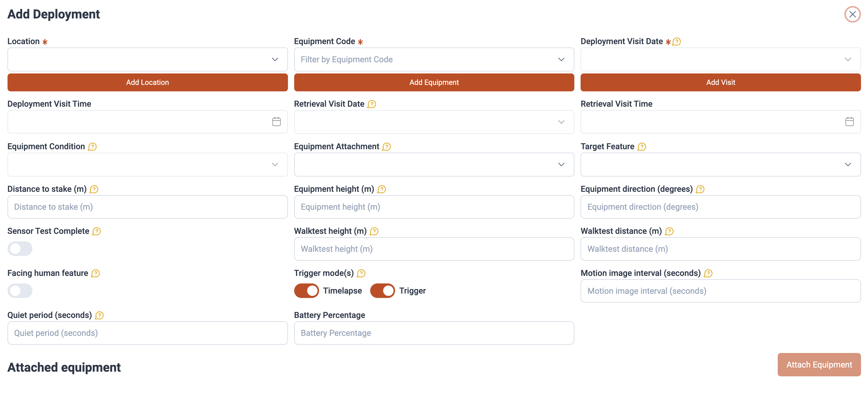Image resolution: width=868 pixels, height=394 pixels.
Task: Click the Add Visit button
Action: pos(720,83)
